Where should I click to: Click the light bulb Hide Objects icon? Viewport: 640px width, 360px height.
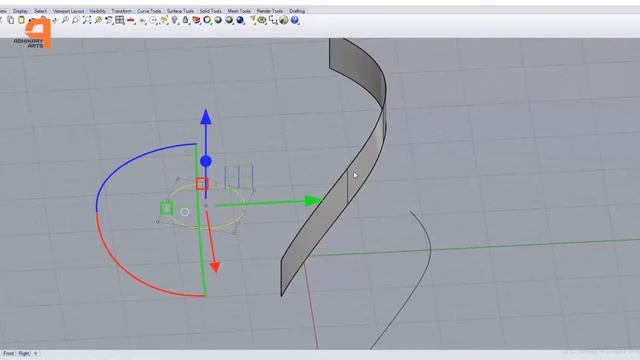point(175,20)
